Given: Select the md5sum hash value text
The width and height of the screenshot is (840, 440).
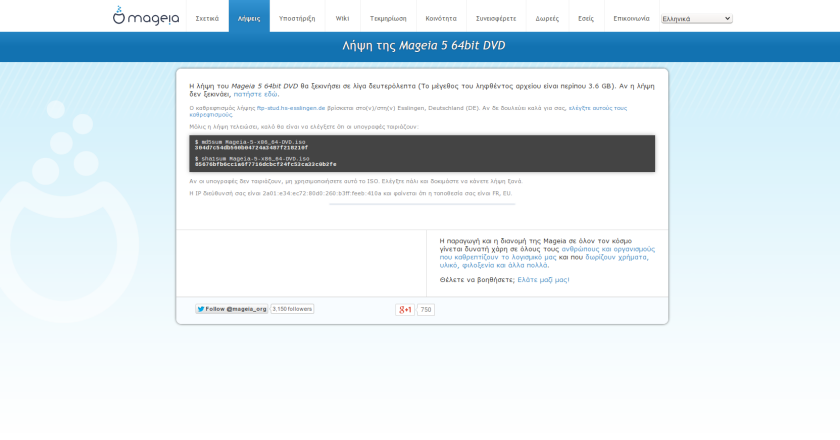Looking at the screenshot, I should tap(251, 147).
